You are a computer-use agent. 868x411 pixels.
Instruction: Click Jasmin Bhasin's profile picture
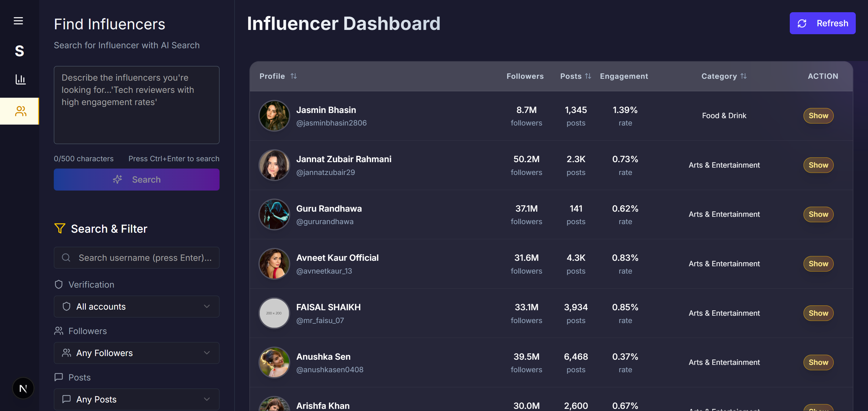274,116
